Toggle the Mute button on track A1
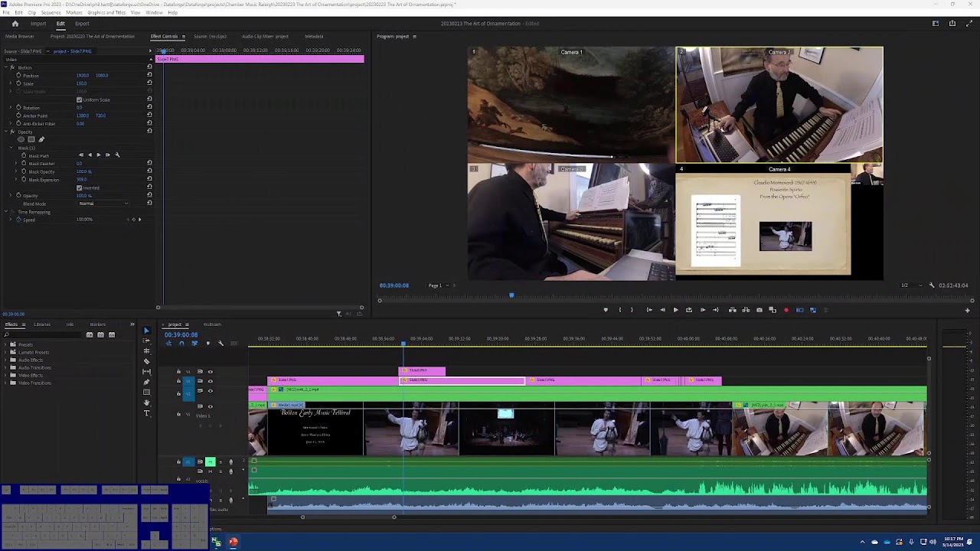 tap(210, 461)
